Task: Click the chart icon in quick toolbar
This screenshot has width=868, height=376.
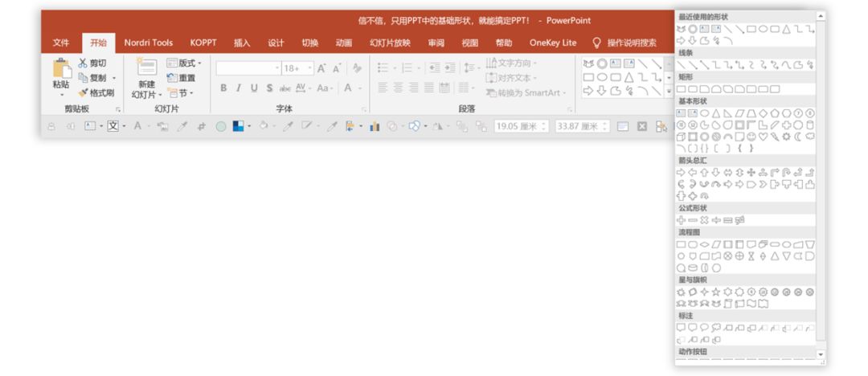Action: click(x=375, y=126)
